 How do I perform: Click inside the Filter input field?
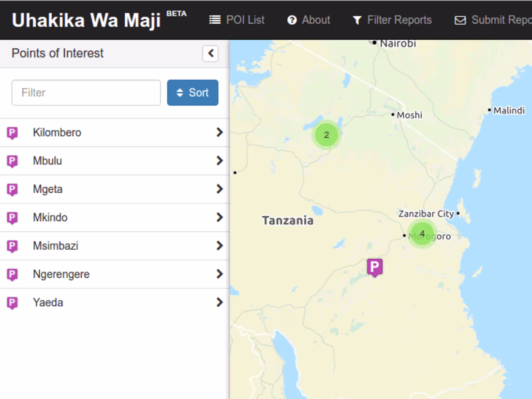point(86,92)
